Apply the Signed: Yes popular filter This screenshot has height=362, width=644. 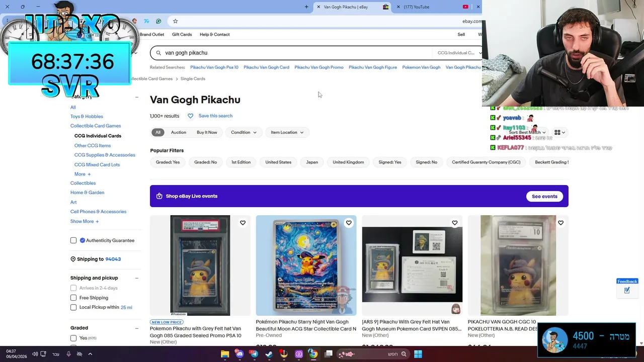pos(390,162)
